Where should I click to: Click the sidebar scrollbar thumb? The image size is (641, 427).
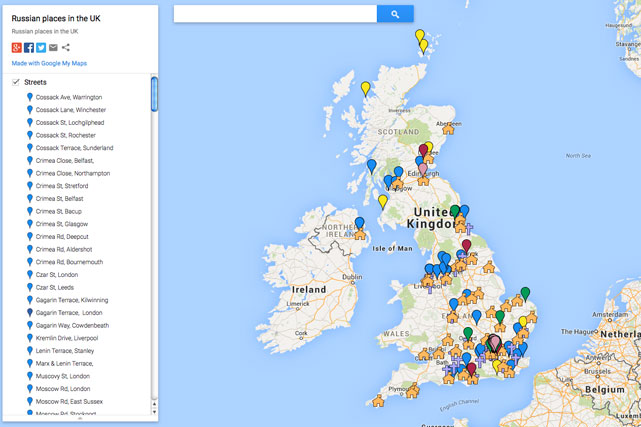click(154, 94)
